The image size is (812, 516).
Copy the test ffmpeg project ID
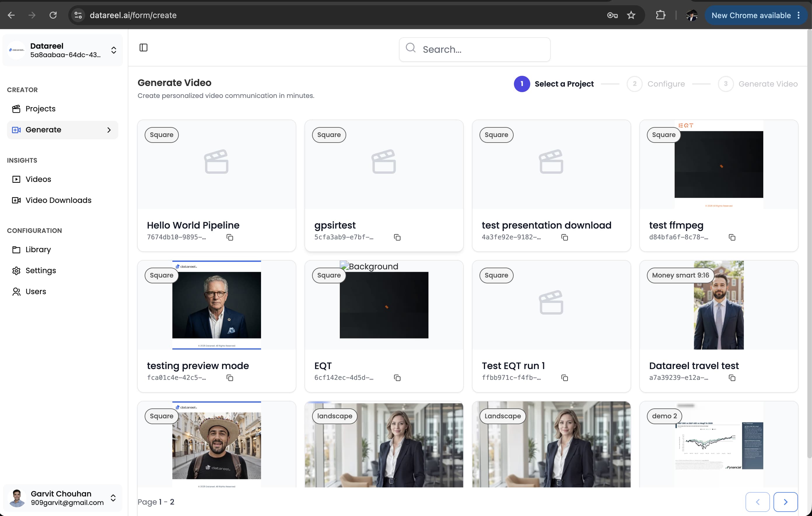click(732, 237)
